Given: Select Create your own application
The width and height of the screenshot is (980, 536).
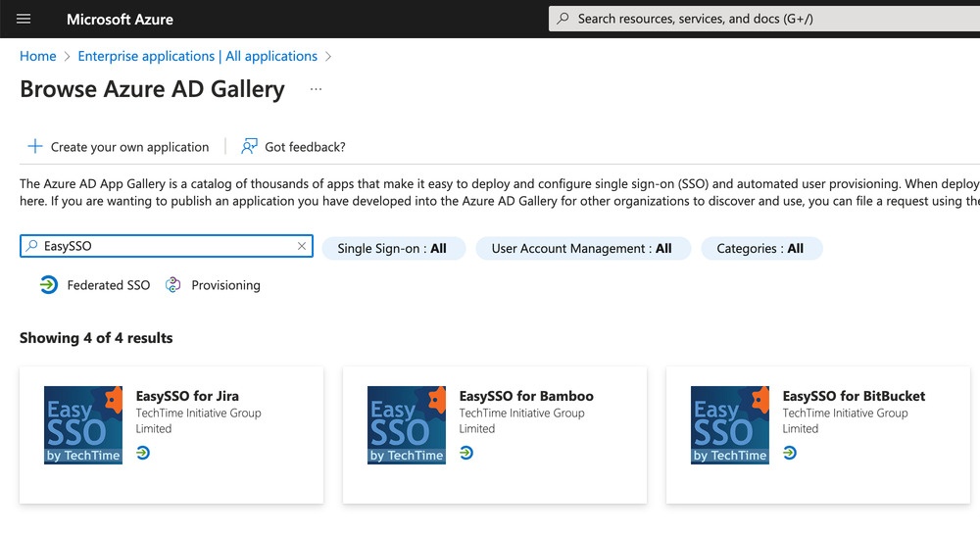Looking at the screenshot, I should [x=119, y=147].
